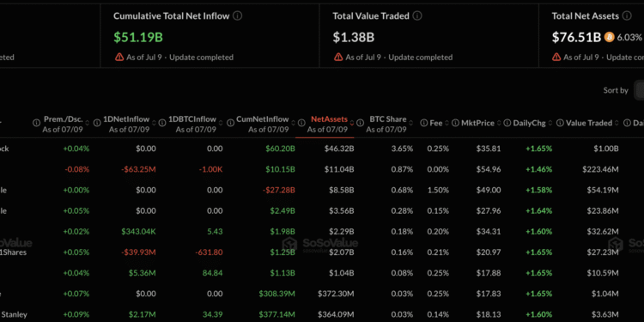Select the $5.36M net inflow cell
This screenshot has width=644, height=322.
pos(142,273)
